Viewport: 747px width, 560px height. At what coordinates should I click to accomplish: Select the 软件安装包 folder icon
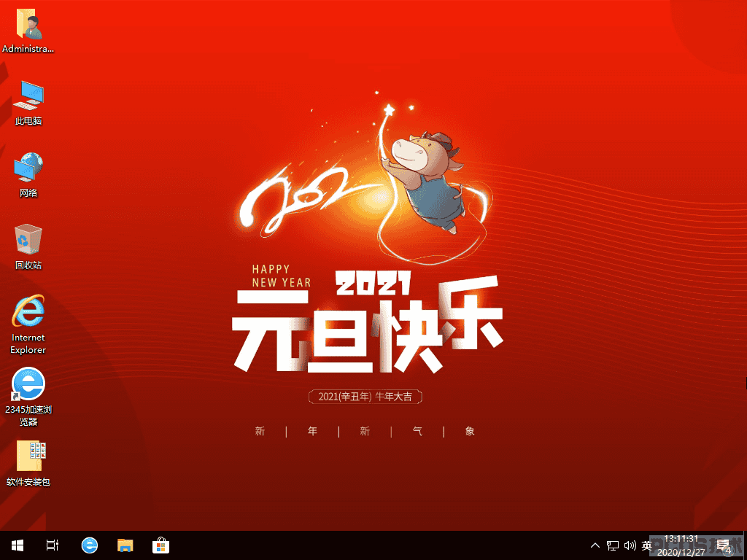(28, 463)
